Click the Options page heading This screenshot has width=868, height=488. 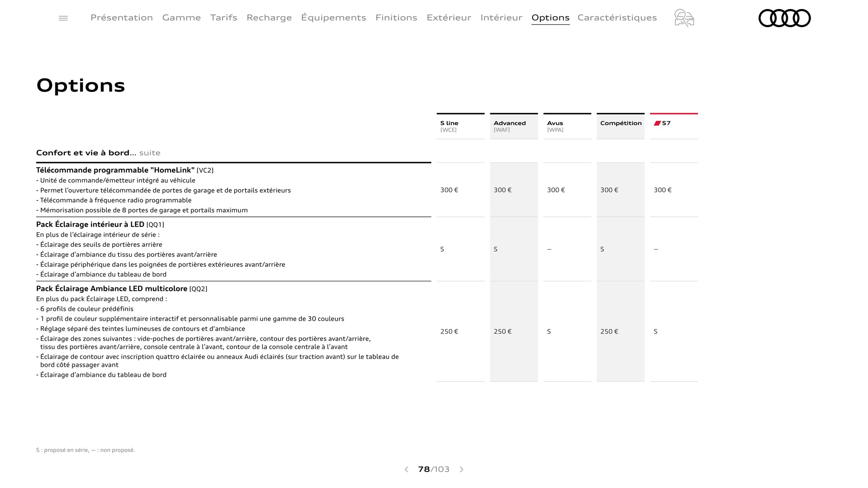(x=81, y=86)
